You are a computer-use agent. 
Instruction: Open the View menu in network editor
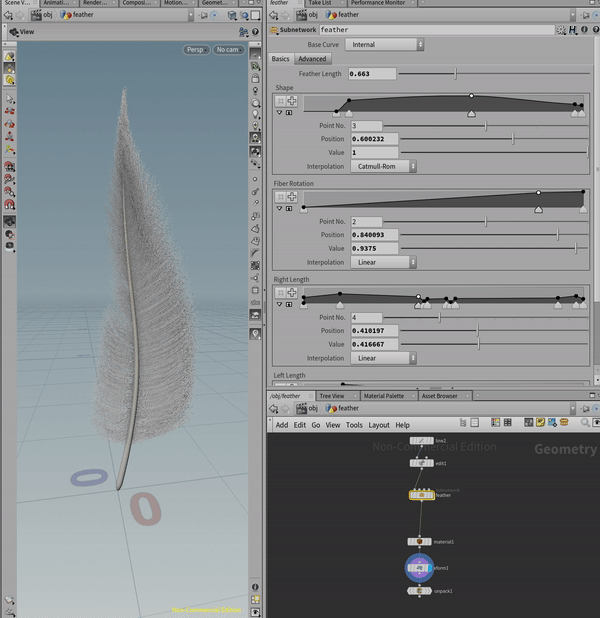333,425
